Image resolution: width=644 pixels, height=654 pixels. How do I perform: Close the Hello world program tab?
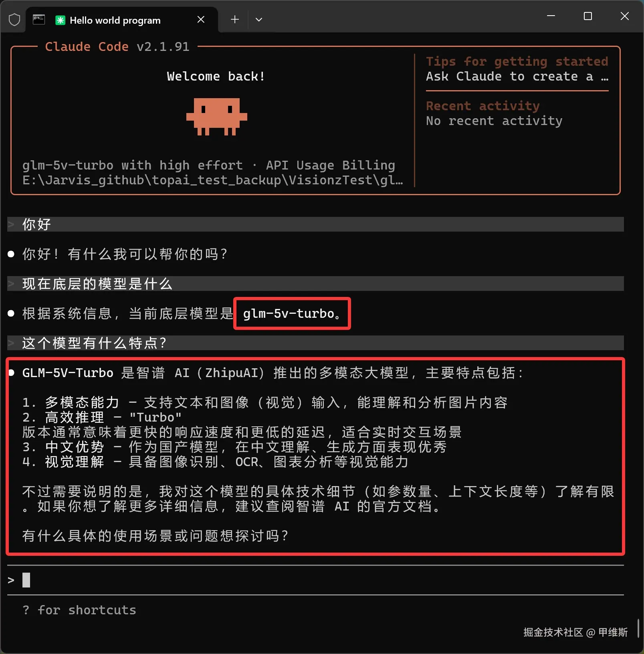click(201, 20)
